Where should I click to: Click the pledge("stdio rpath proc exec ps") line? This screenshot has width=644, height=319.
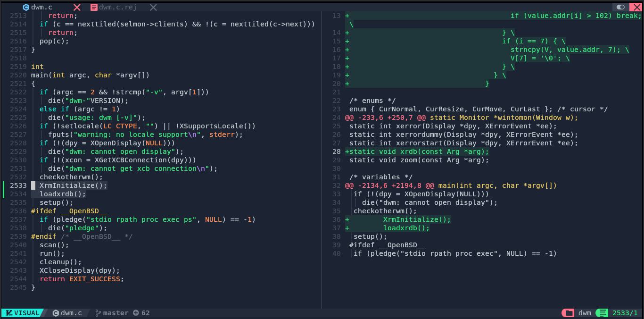click(148, 219)
